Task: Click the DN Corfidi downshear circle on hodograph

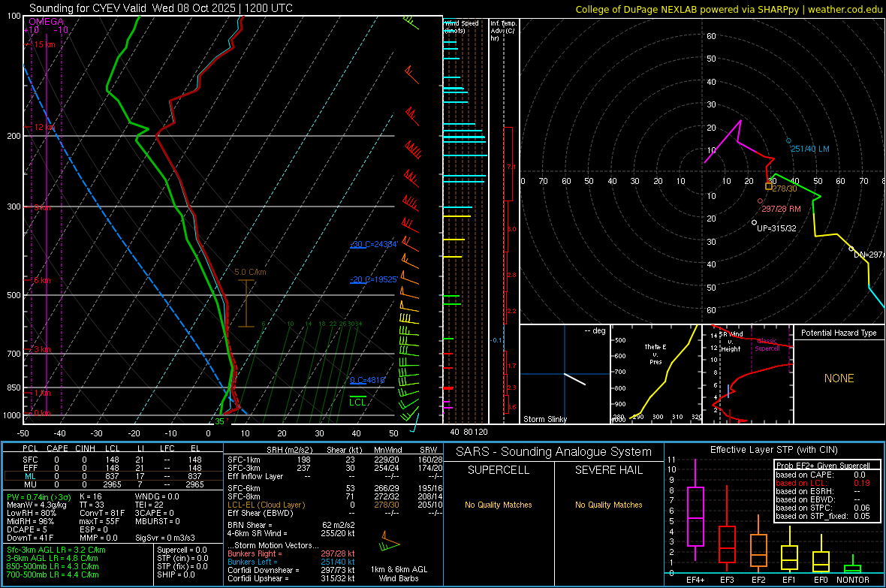Action: (x=851, y=249)
